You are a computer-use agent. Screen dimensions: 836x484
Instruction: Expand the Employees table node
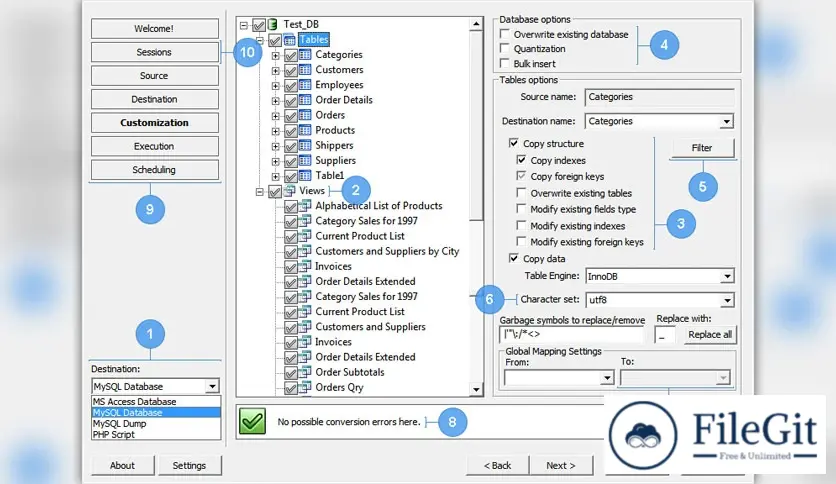pos(275,86)
